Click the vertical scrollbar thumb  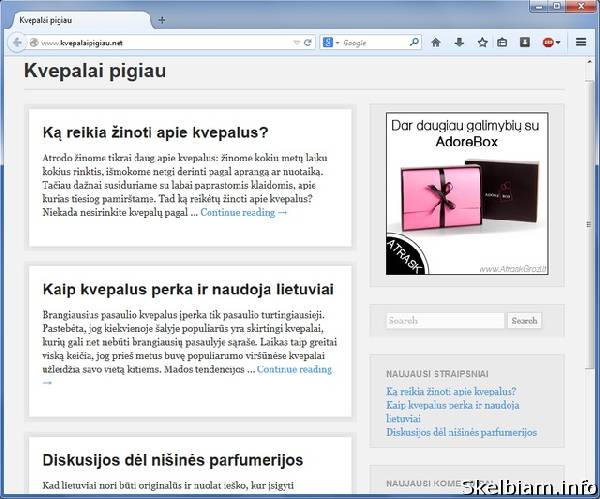(589, 225)
